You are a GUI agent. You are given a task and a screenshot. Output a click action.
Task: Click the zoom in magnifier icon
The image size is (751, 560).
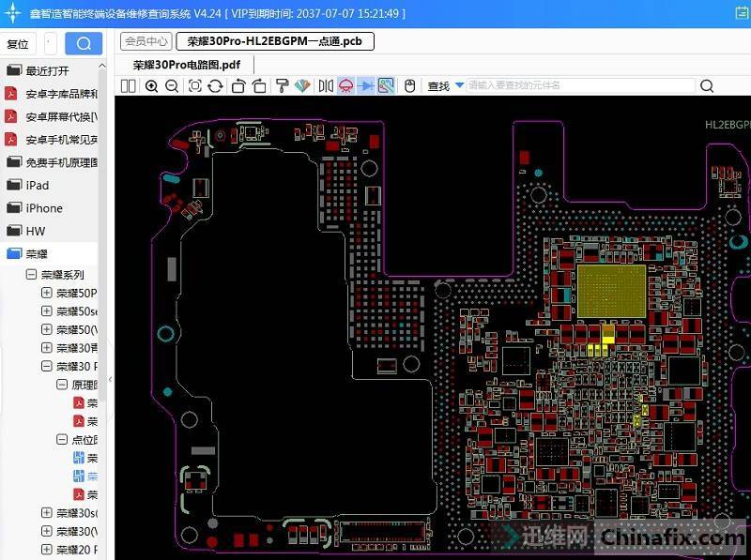pyautogui.click(x=152, y=86)
